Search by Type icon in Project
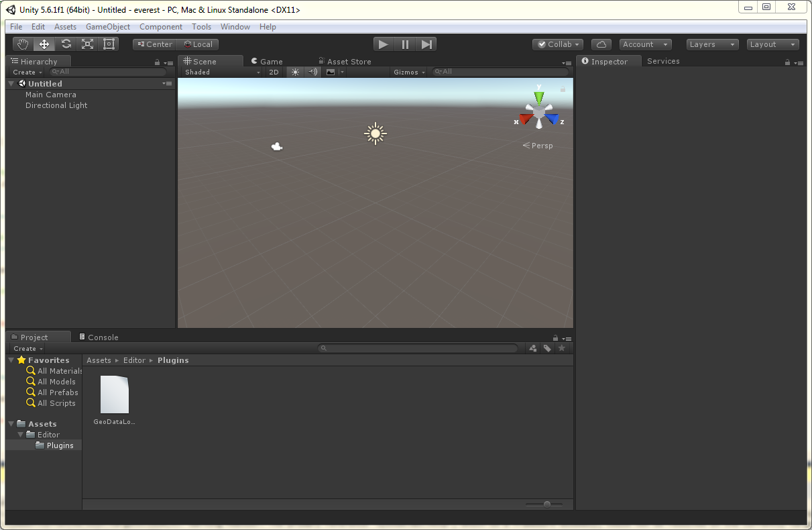The height and width of the screenshot is (530, 812). 532,348
